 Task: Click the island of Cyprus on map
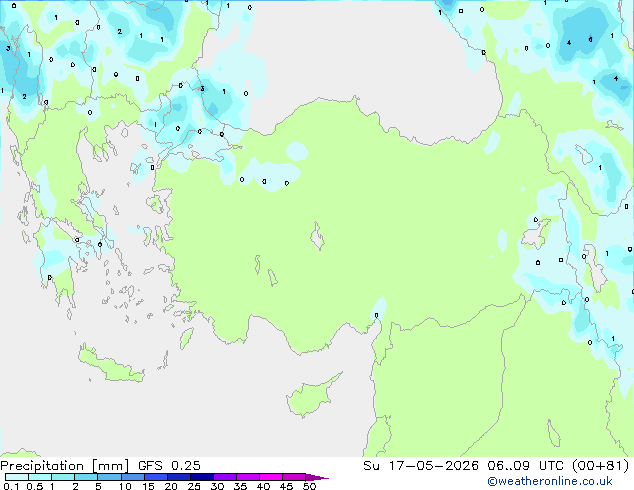(311, 397)
